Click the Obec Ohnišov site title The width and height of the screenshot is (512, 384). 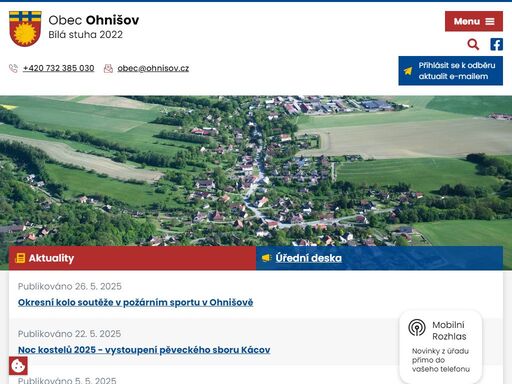tap(94, 20)
